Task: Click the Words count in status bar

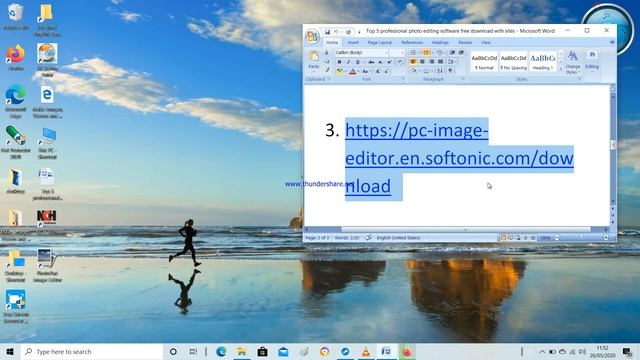Action: (347, 238)
